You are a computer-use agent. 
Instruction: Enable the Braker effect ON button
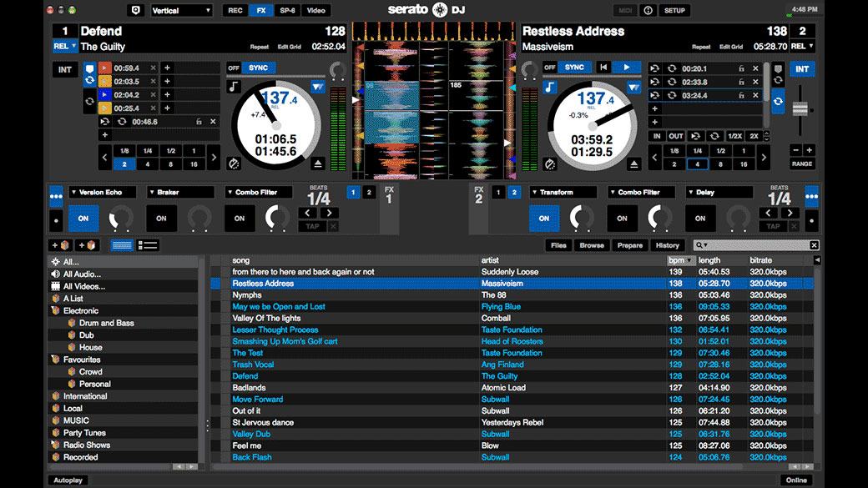(x=161, y=219)
